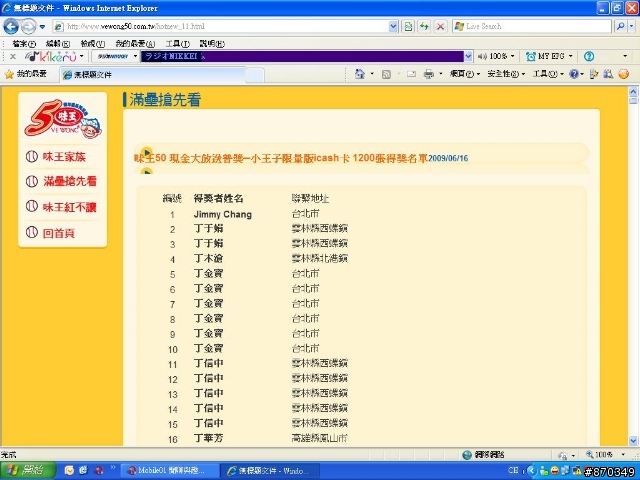Image resolution: width=640 pixels, height=480 pixels.
Task: Click the first quick launch icon beside Start
Action: [x=69, y=470]
